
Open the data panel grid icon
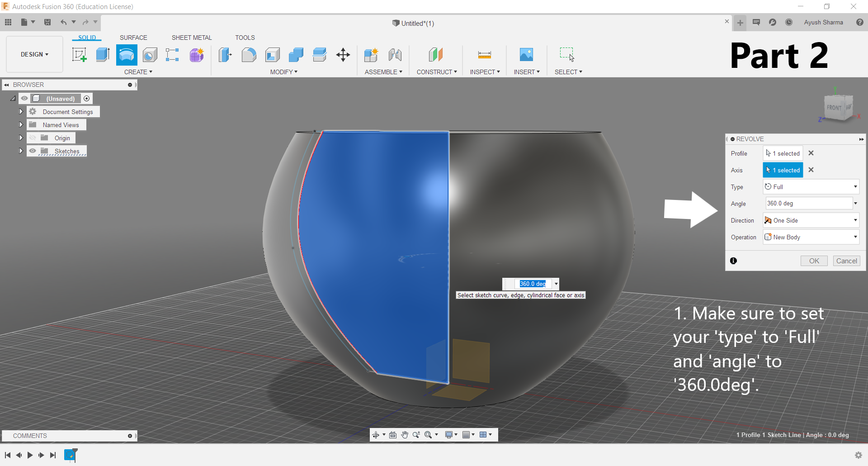pos(8,22)
